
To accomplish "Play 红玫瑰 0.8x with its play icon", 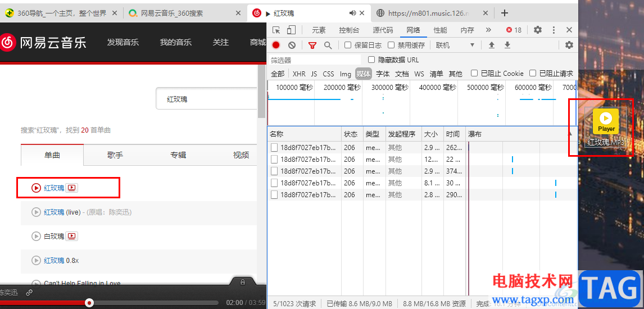I will pos(36,261).
